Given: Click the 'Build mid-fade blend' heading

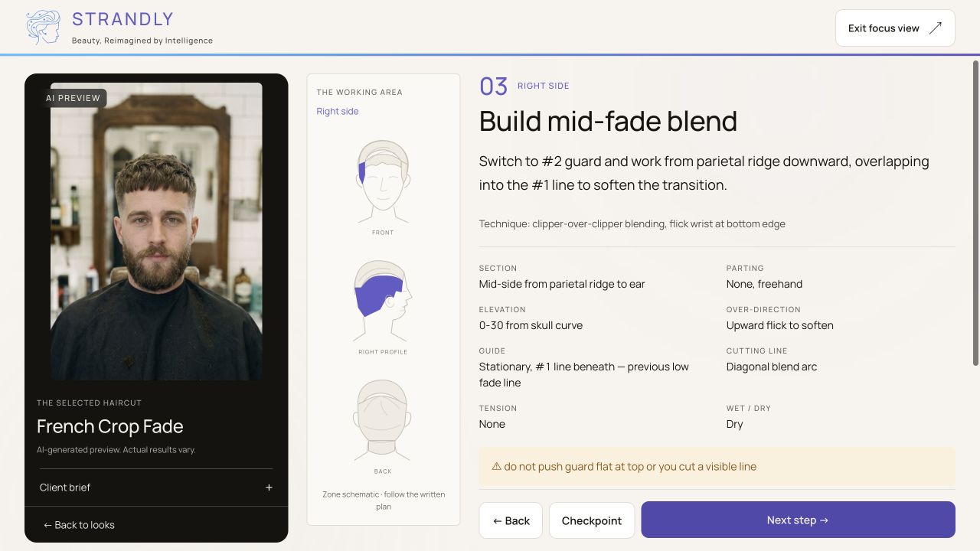Looking at the screenshot, I should [x=608, y=121].
